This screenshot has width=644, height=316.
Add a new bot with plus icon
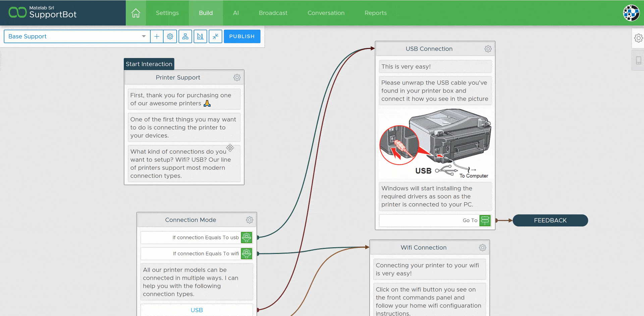[157, 36]
